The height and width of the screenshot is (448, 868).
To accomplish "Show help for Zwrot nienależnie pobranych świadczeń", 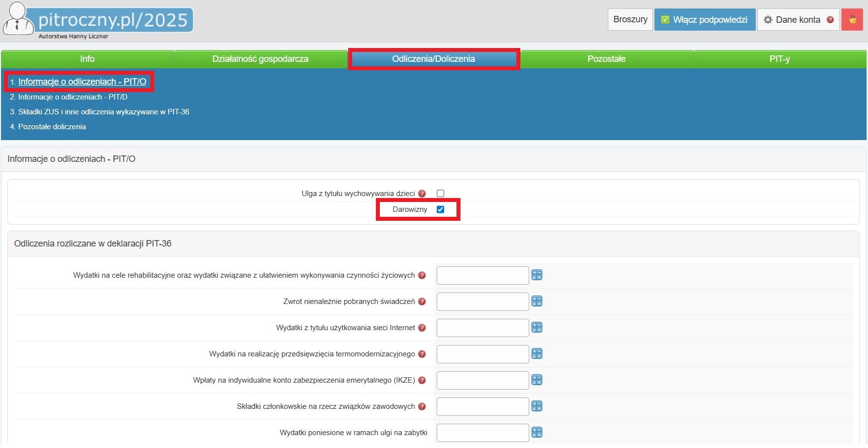I will click(x=422, y=301).
